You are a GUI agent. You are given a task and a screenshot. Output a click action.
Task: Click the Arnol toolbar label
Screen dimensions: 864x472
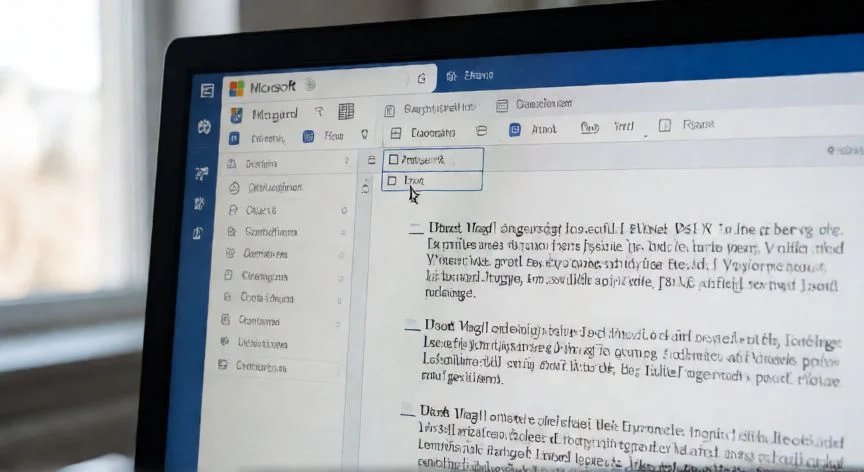point(544,129)
